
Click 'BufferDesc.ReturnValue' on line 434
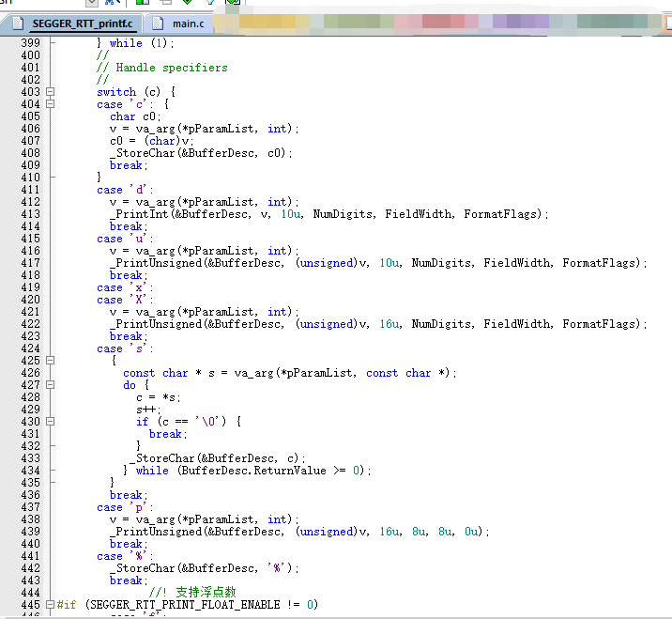coord(253,471)
